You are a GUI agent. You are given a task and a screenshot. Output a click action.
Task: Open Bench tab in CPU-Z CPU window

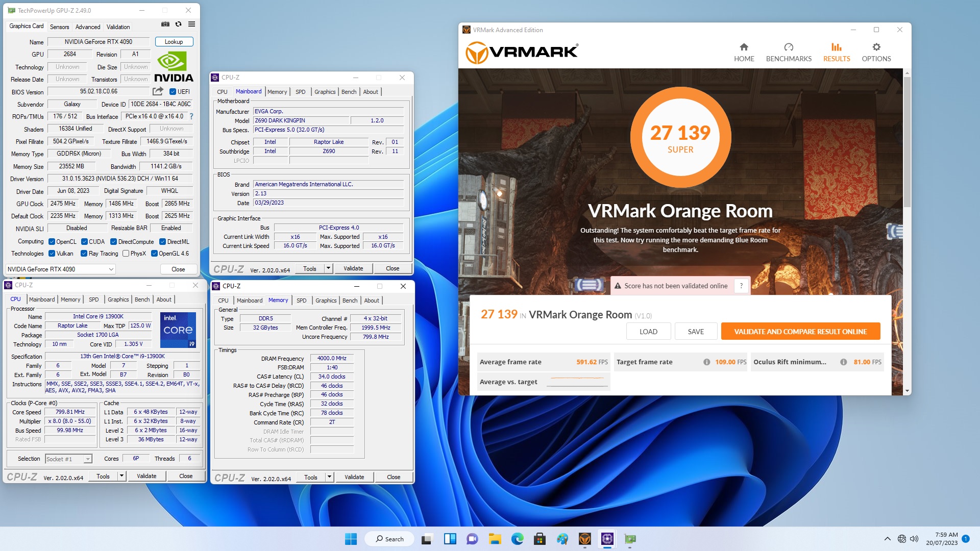142,299
